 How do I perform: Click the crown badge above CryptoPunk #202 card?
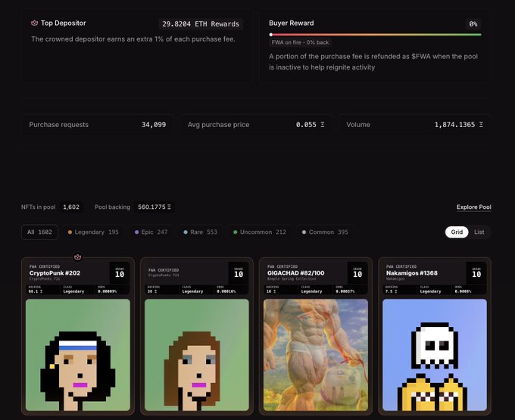77,257
